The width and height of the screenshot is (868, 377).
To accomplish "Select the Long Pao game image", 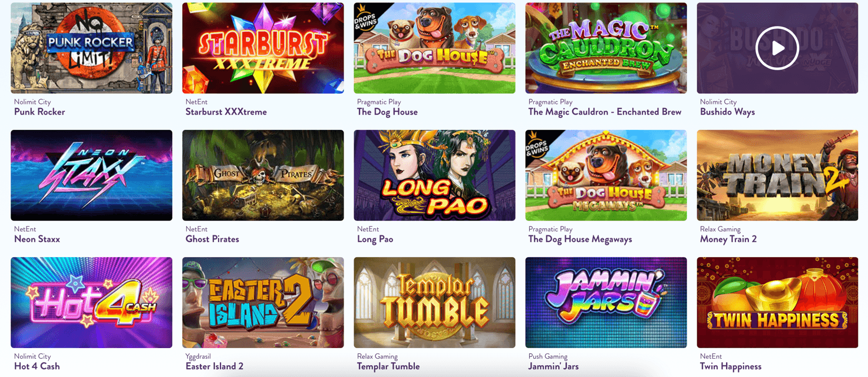I will (434, 175).
